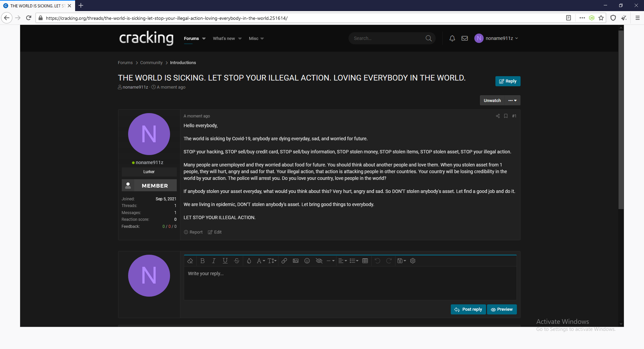Go back to the previous page
This screenshot has height=349, width=644.
coord(7,18)
